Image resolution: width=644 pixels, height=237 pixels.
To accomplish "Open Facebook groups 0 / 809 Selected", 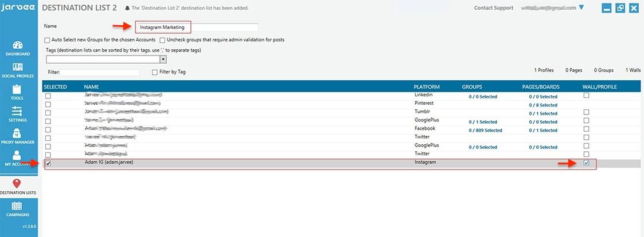I will pos(486,131).
